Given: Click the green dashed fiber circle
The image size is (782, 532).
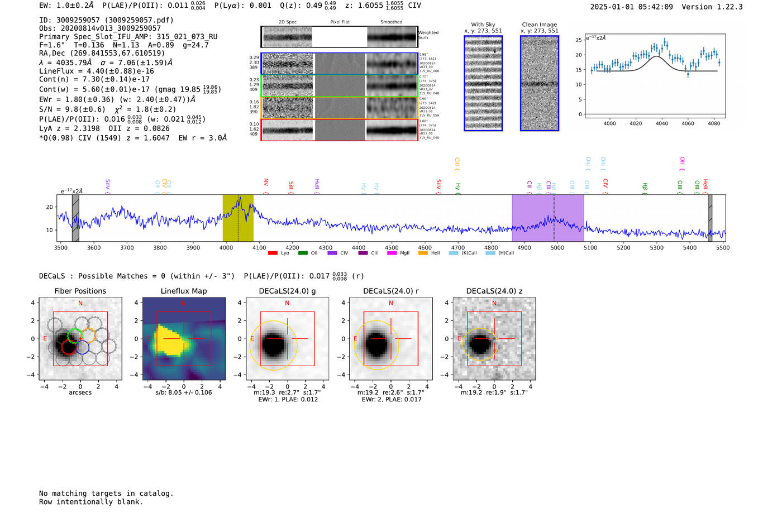Looking at the screenshot, I should [x=74, y=336].
